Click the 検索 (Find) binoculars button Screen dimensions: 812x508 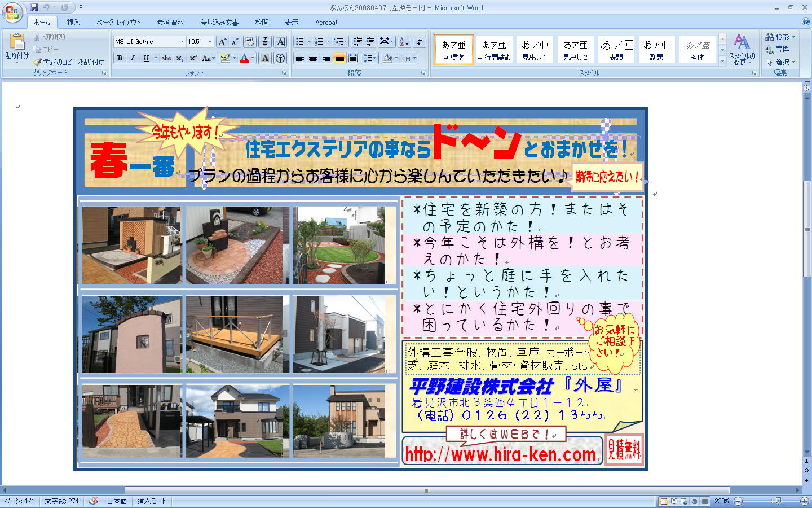tap(780, 37)
